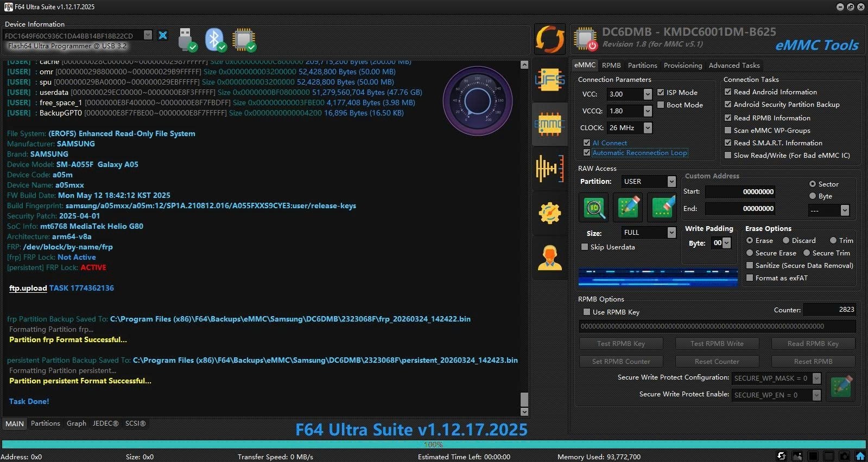This screenshot has width=868, height=462.
Task: Open the VCC voltage dropdown
Action: (648, 94)
